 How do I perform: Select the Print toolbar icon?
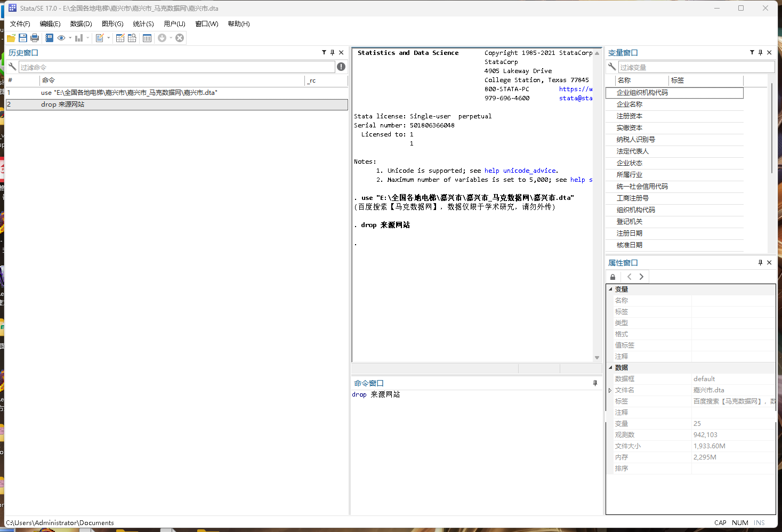tap(35, 37)
